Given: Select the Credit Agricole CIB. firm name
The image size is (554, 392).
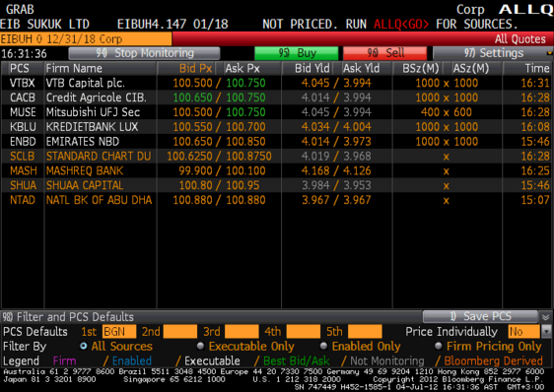Looking at the screenshot, I should (96, 98).
